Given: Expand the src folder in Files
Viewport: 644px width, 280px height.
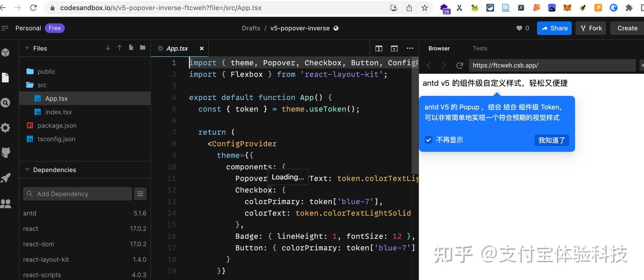Looking at the screenshot, I should (x=42, y=85).
